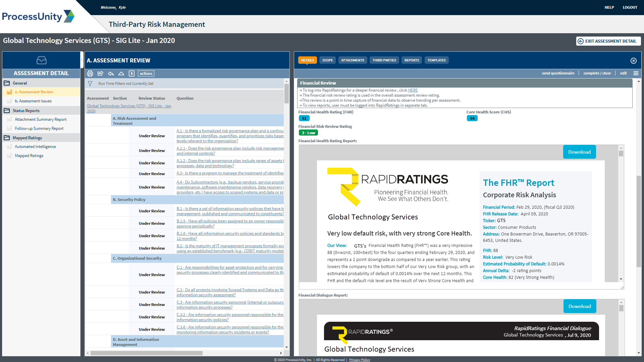The width and height of the screenshot is (644, 362).
Task: Click the Mapped Ratings folder icon
Action: pyautogui.click(x=7, y=138)
